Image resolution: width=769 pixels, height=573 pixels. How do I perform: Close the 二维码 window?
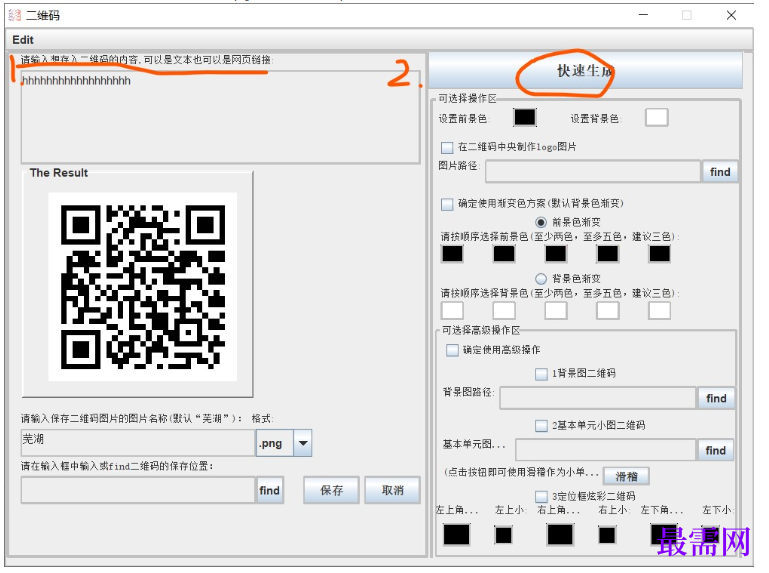(731, 15)
